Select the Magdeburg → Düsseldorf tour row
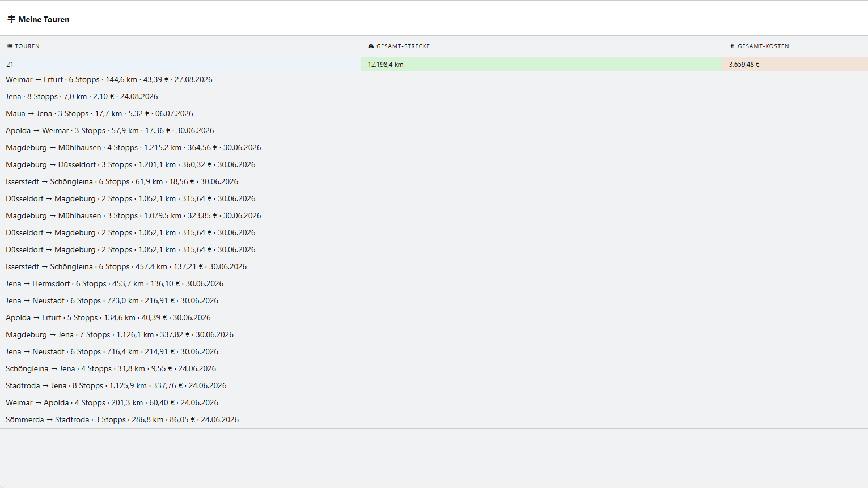The height and width of the screenshot is (488, 868). 434,165
